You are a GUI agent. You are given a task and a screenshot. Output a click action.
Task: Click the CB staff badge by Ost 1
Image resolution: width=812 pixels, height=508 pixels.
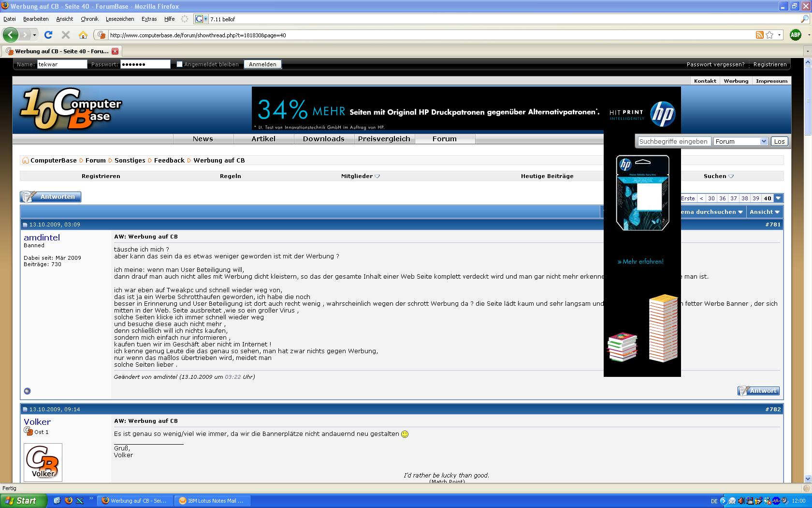coord(28,432)
